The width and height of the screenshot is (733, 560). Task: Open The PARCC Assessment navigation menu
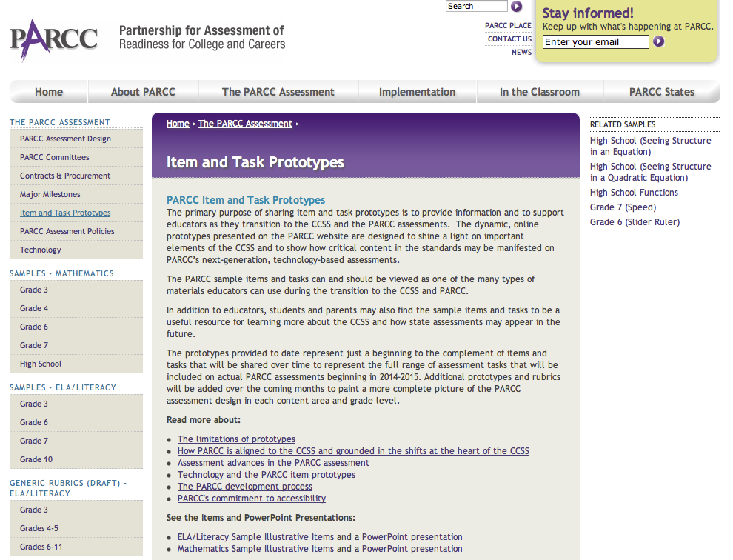[278, 92]
